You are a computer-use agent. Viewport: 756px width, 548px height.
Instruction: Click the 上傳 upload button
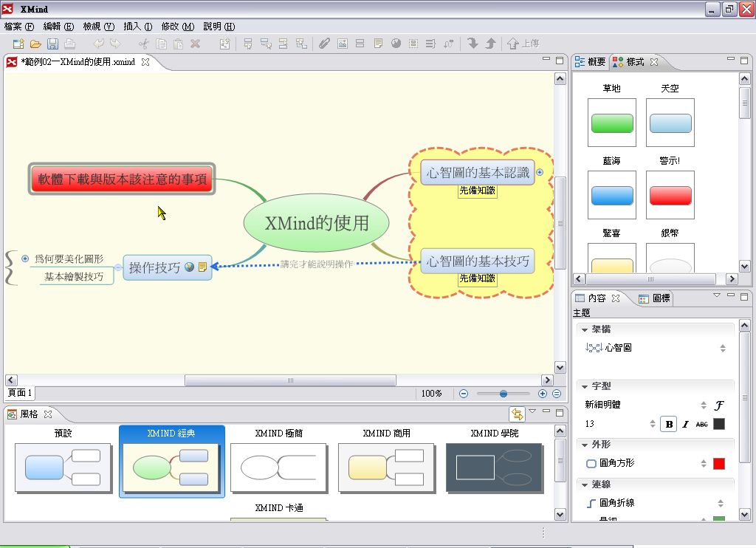(523, 44)
